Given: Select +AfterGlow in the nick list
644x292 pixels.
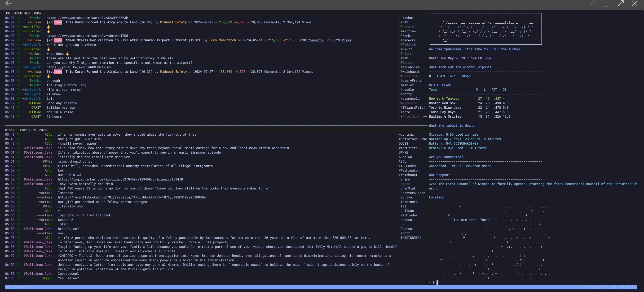Looking at the screenshot, I should click(x=410, y=116).
